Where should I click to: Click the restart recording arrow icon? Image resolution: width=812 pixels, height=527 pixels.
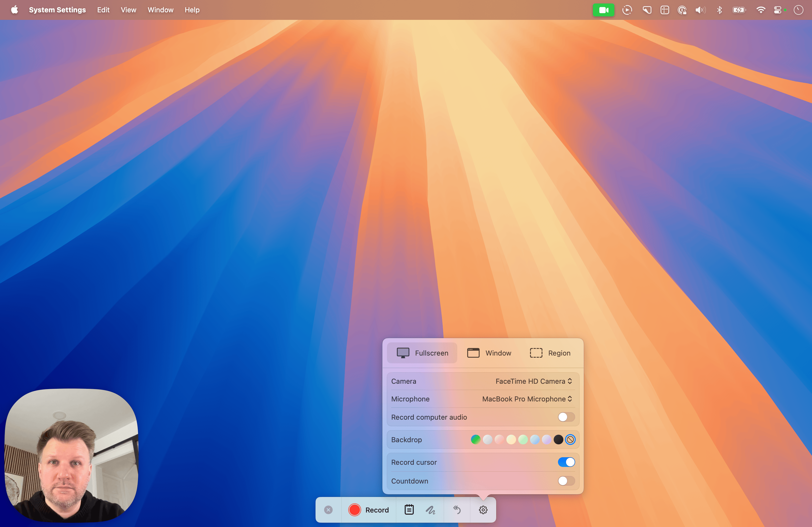pos(457,510)
